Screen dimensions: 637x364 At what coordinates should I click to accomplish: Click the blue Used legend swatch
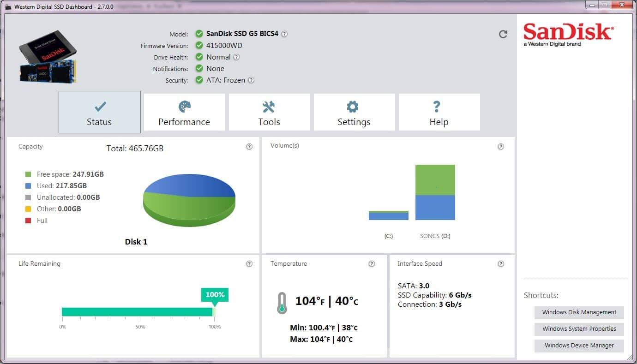28,186
